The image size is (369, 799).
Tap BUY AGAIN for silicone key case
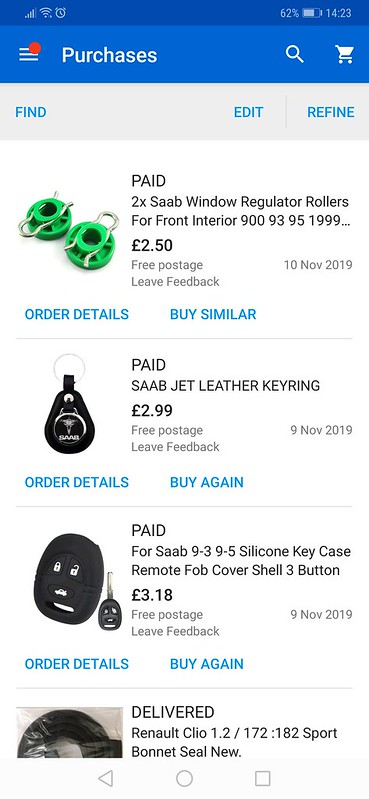tap(207, 664)
